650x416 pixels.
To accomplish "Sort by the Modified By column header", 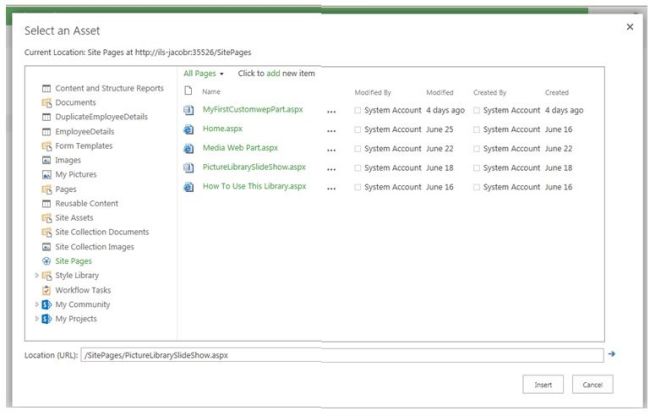I will (x=373, y=92).
